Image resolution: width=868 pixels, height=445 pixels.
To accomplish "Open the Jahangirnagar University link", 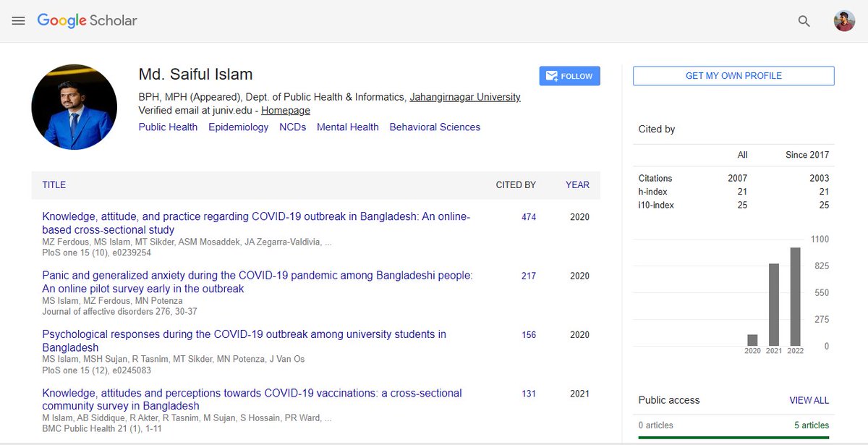I will [465, 96].
